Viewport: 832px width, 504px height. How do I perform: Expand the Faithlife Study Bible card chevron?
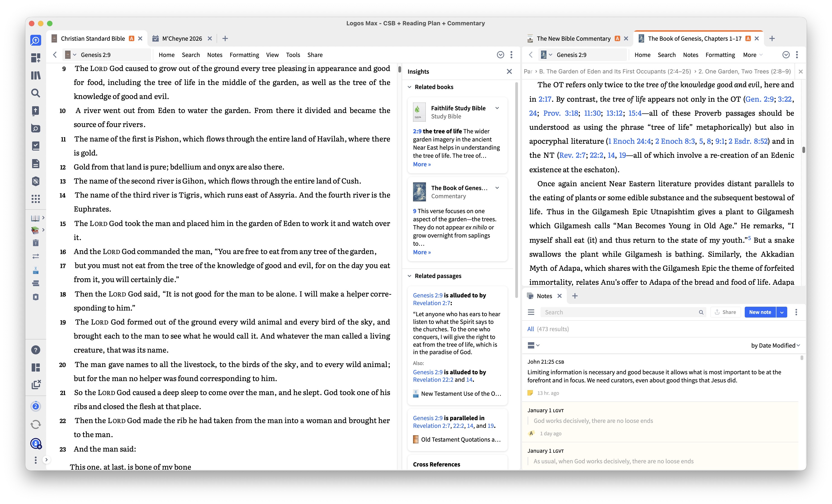pos(497,108)
